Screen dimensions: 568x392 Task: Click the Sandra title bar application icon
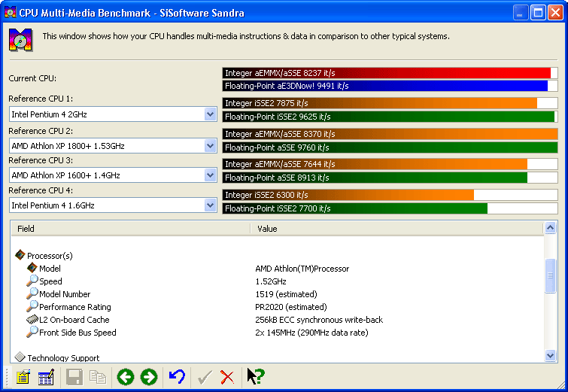[x=10, y=12]
